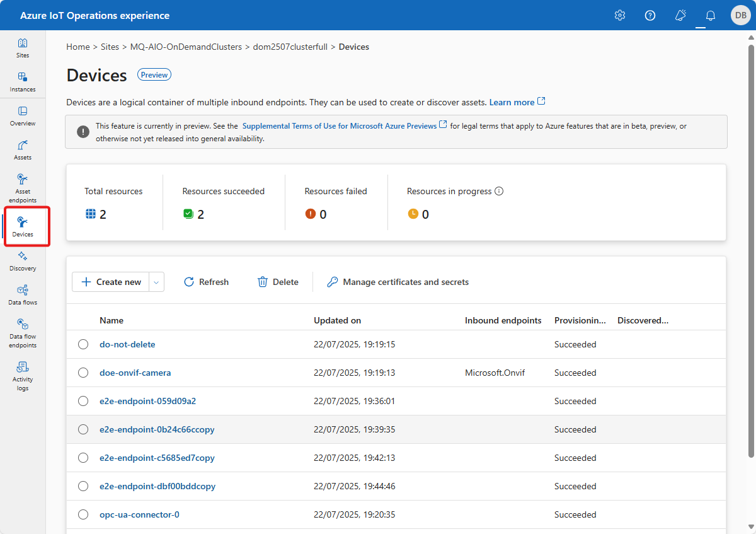Image resolution: width=756 pixels, height=534 pixels.
Task: Open the Settings gear in the header
Action: click(x=620, y=15)
